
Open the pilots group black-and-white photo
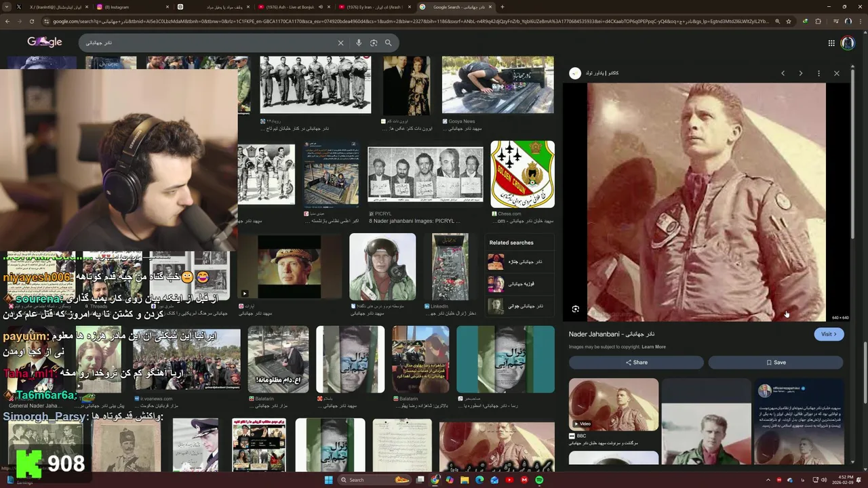tap(315, 85)
